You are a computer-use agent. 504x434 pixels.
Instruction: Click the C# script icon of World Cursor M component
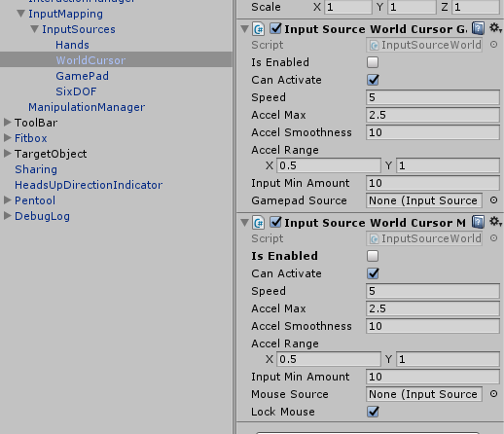point(259,223)
